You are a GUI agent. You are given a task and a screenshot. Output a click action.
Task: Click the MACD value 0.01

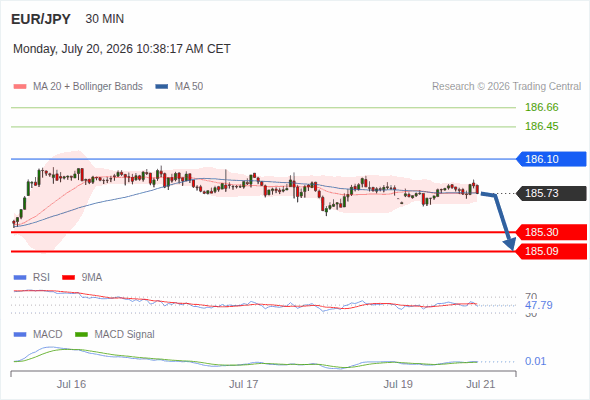pyautogui.click(x=535, y=362)
